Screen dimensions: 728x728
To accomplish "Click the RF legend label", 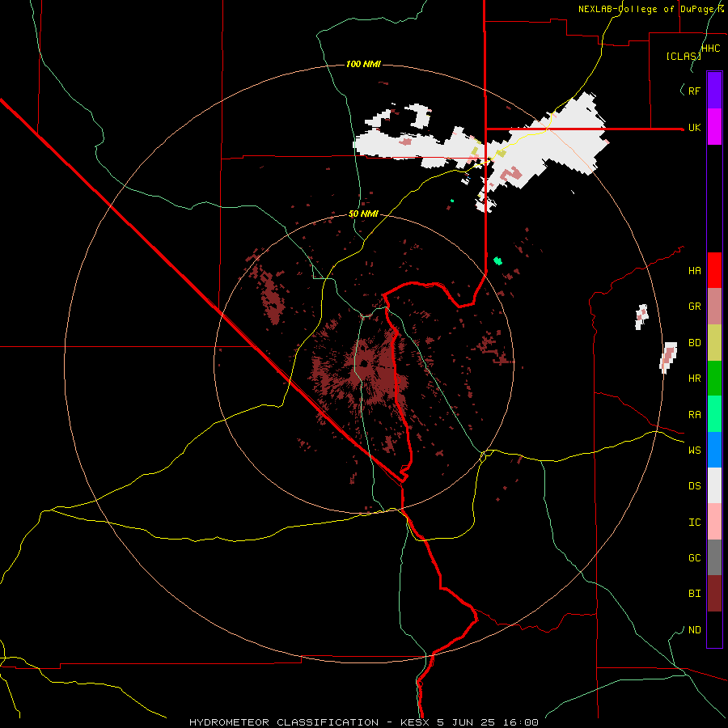I will point(694,91).
